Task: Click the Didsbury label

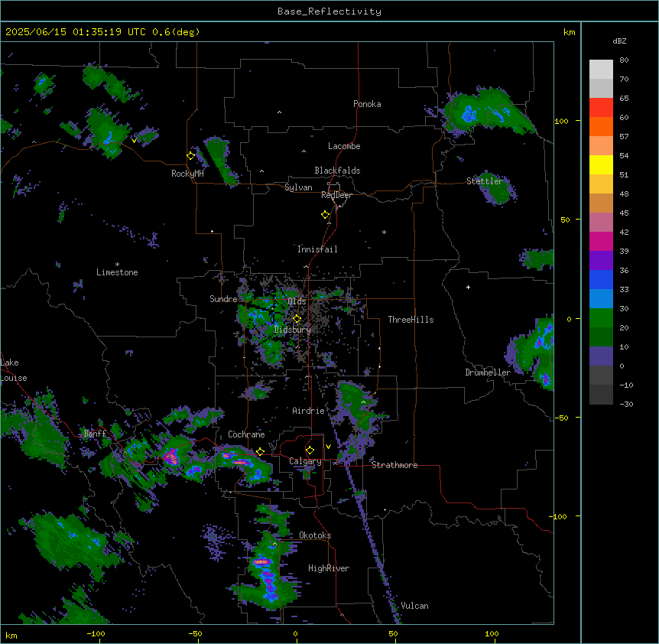Action: click(x=293, y=330)
